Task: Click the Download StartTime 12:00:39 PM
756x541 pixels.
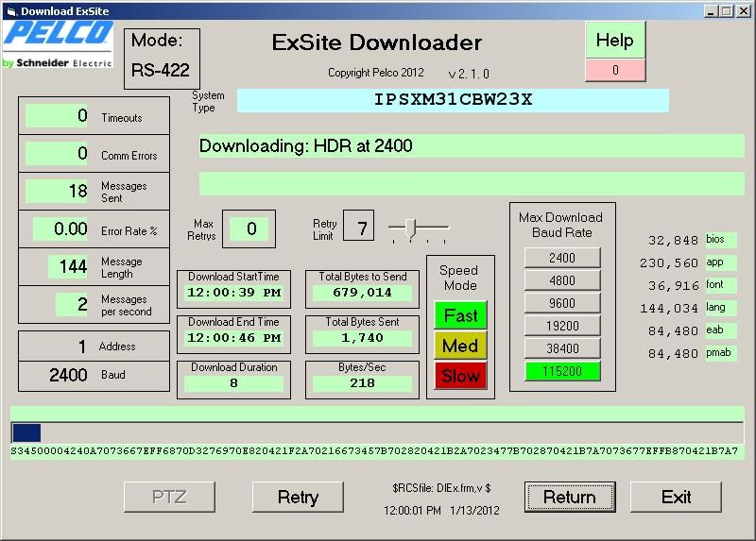Action: click(x=233, y=293)
